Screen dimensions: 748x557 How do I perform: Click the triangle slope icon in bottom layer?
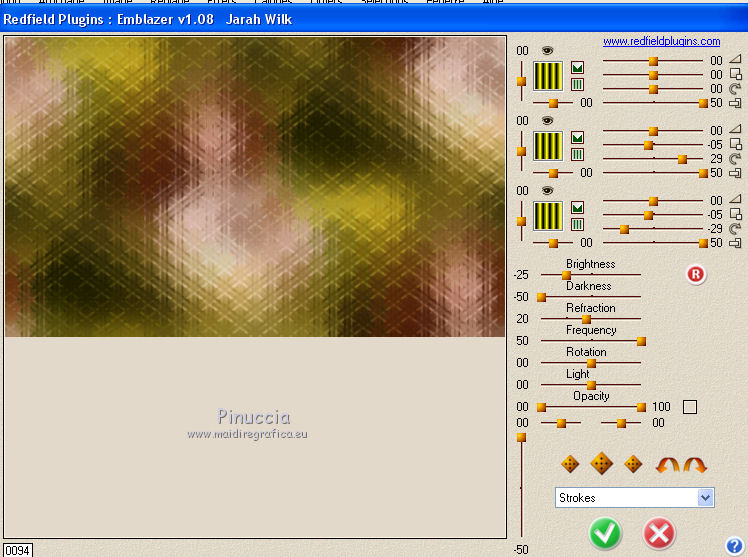click(735, 199)
